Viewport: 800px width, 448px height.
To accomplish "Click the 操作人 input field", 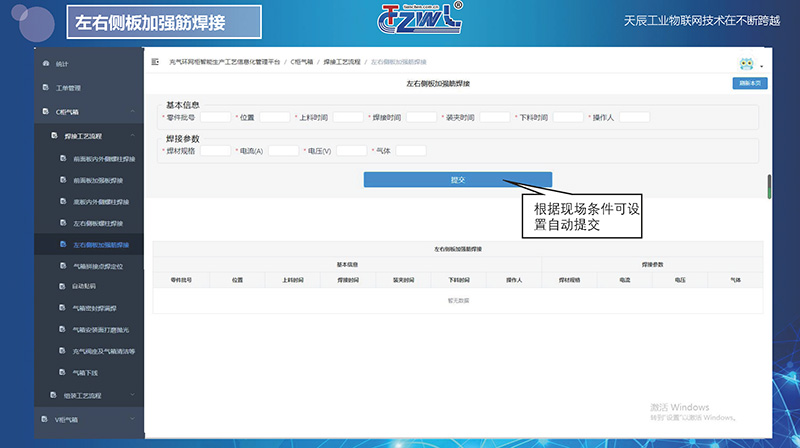I will click(x=634, y=117).
